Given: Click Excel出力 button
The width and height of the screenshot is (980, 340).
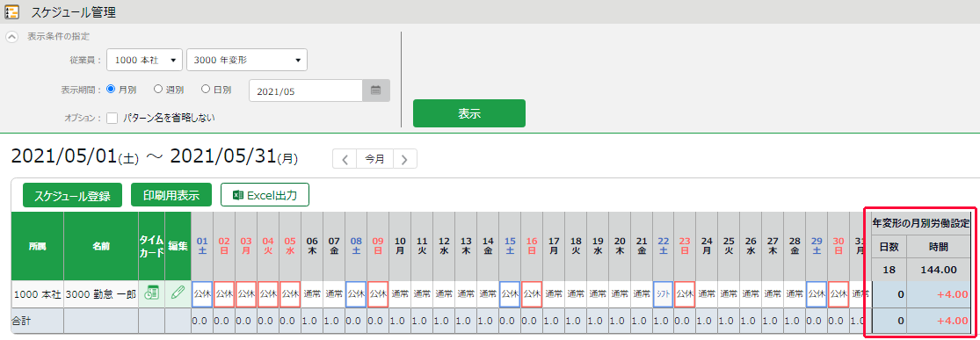Looking at the screenshot, I should tap(265, 195).
